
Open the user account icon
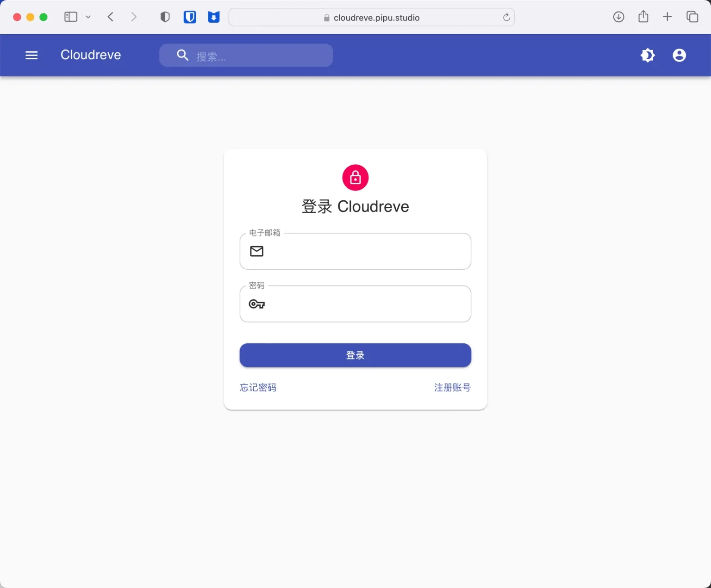click(x=679, y=56)
